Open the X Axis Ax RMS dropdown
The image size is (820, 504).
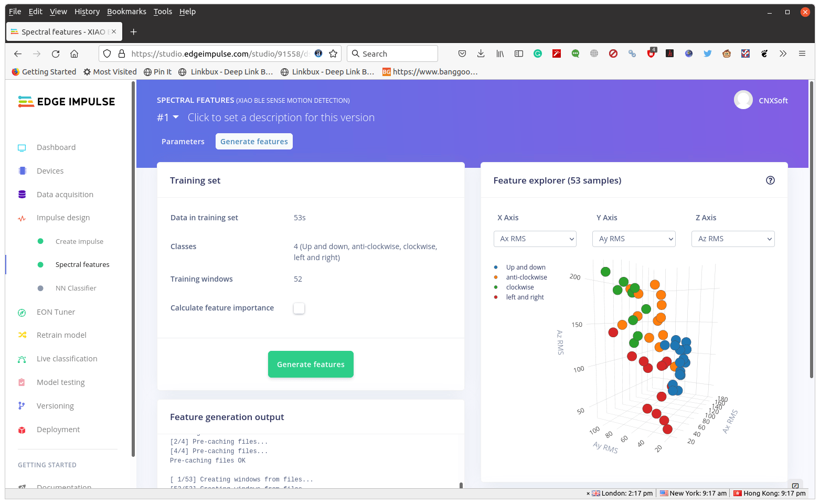pyautogui.click(x=535, y=239)
